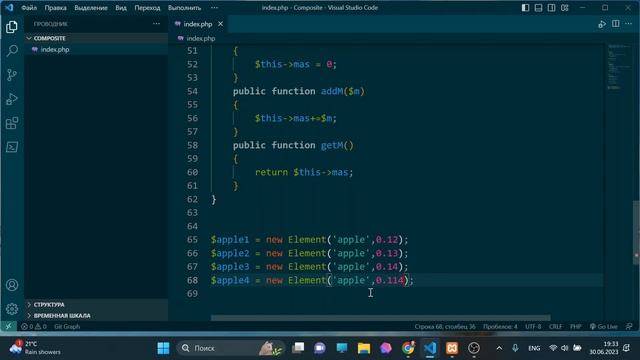Place the cursor on addM function name
Image resolution: width=640 pixels, height=360 pixels.
coord(332,91)
